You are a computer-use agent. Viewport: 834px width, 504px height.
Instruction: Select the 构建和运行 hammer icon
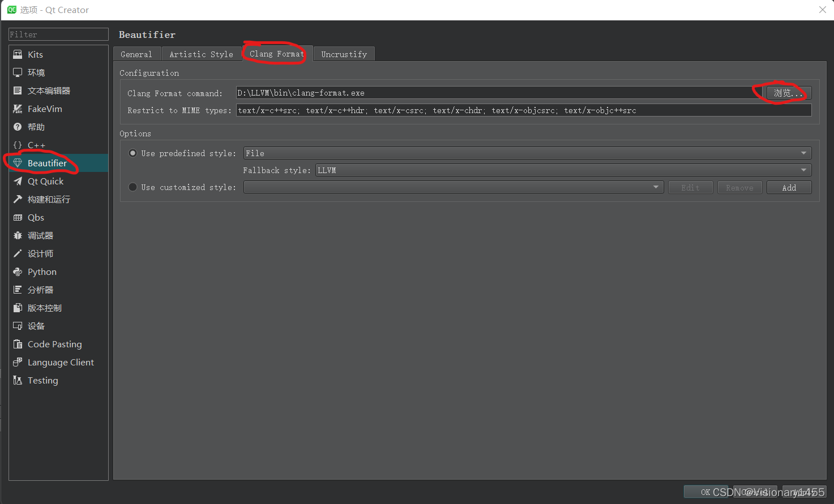tap(18, 199)
